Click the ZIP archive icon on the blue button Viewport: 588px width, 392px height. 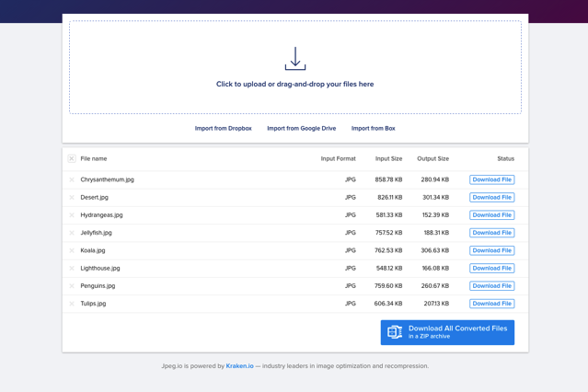point(395,332)
